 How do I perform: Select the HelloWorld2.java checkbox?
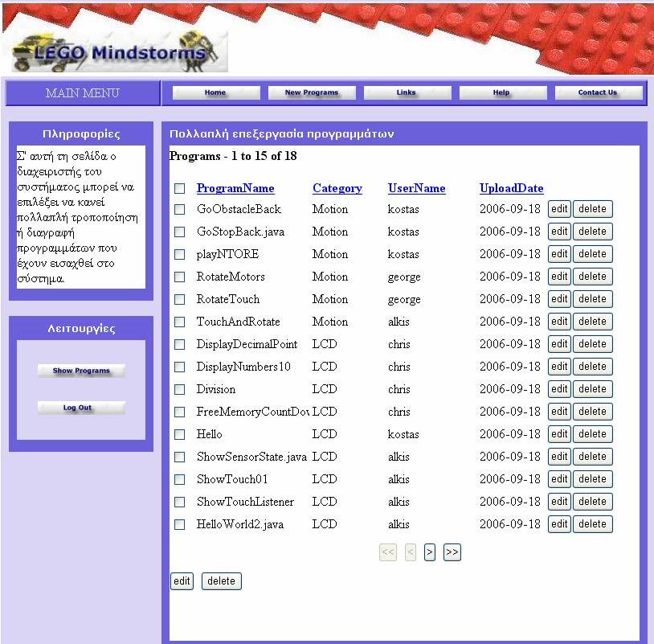pos(179,524)
